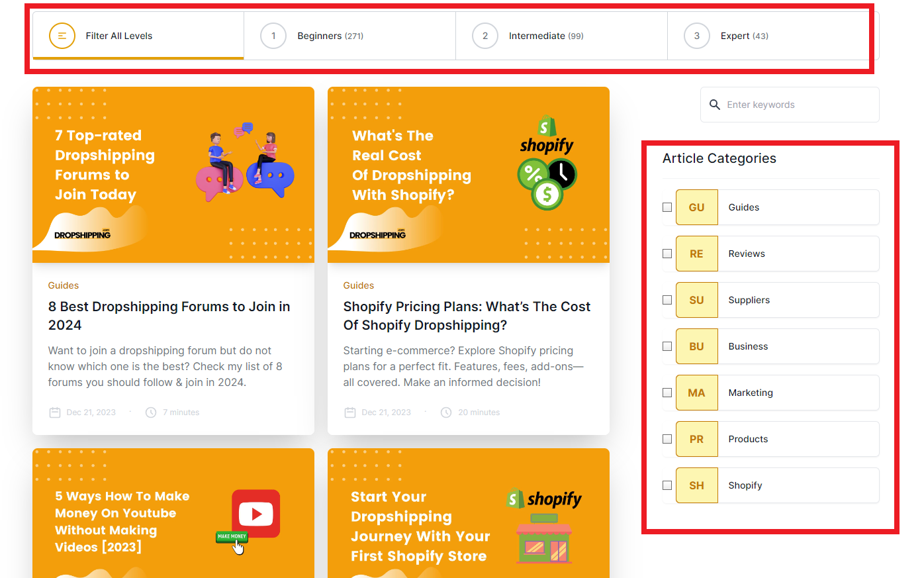
Task: Click the Article Categories heading
Action: (719, 158)
